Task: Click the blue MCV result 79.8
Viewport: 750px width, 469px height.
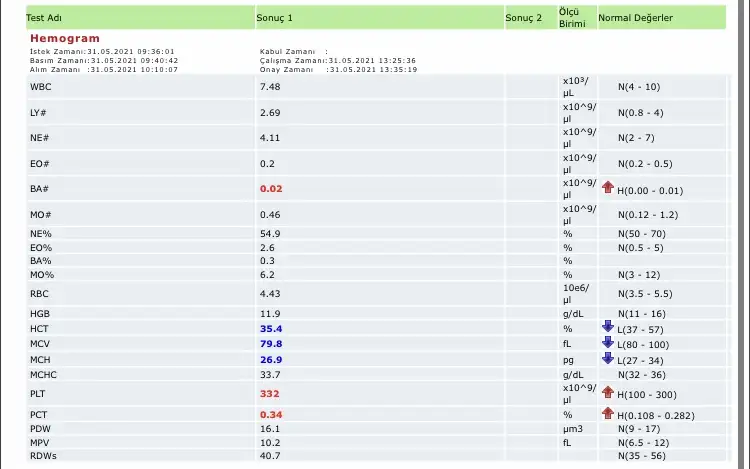Action: tap(272, 343)
